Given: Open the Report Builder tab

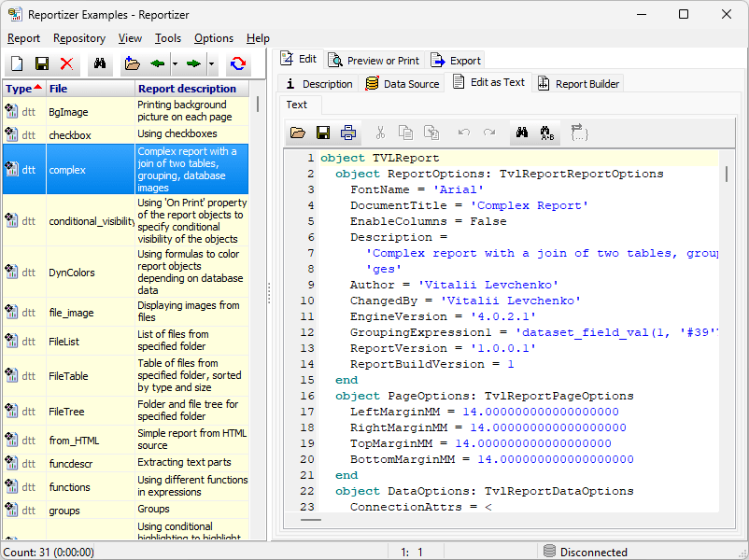Looking at the screenshot, I should point(579,84).
